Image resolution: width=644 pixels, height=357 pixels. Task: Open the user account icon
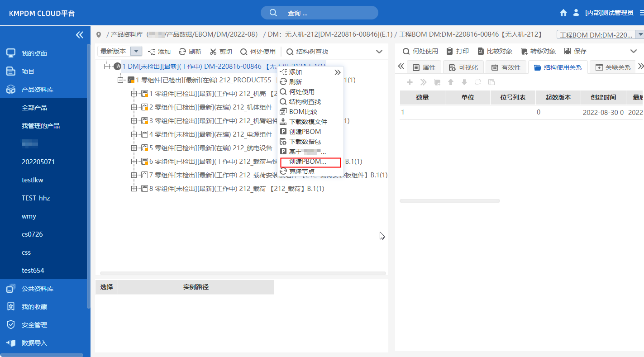576,13
